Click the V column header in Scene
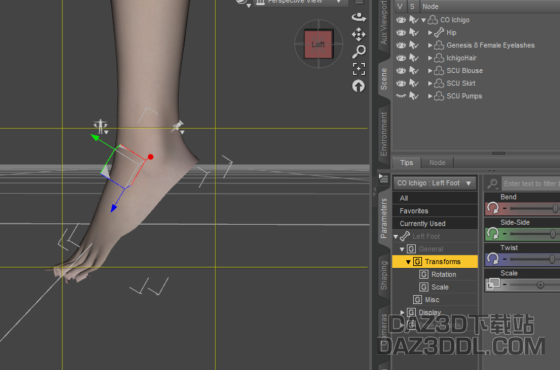Image resolution: width=560 pixels, height=370 pixels. 400,6
